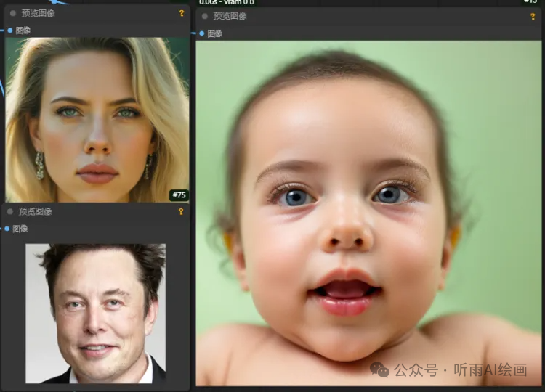The height and width of the screenshot is (392, 545).
Task: Open help for the baby preview node
Action: 533,16
